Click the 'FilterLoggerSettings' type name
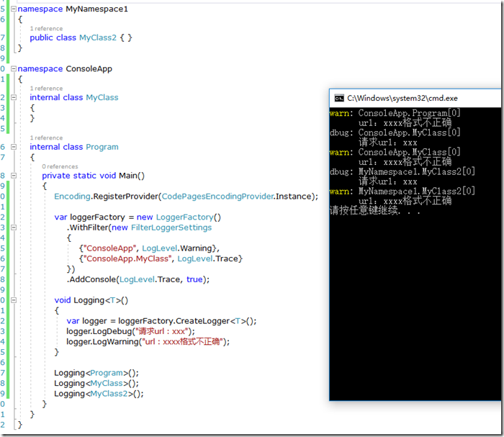The image size is (504, 437). [x=171, y=227]
